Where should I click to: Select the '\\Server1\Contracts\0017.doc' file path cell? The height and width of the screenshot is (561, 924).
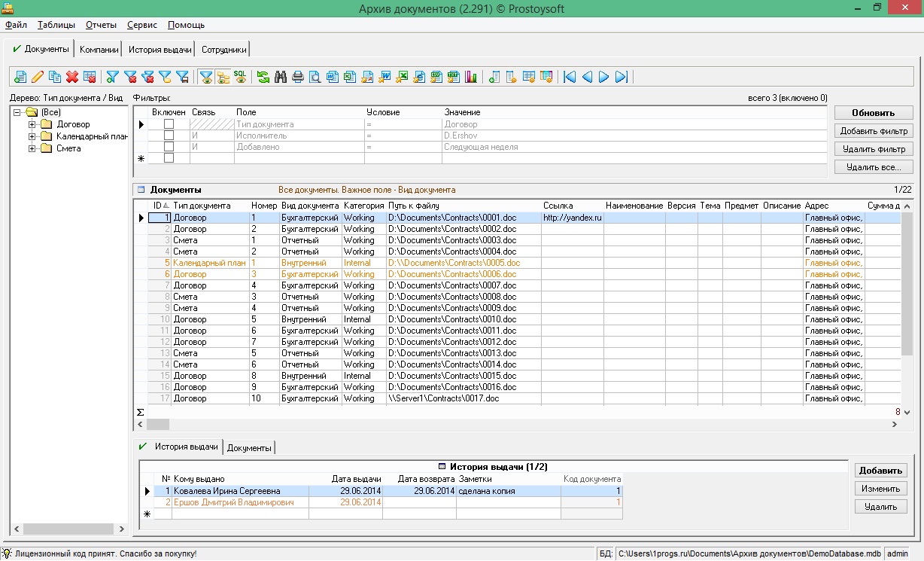click(464, 398)
